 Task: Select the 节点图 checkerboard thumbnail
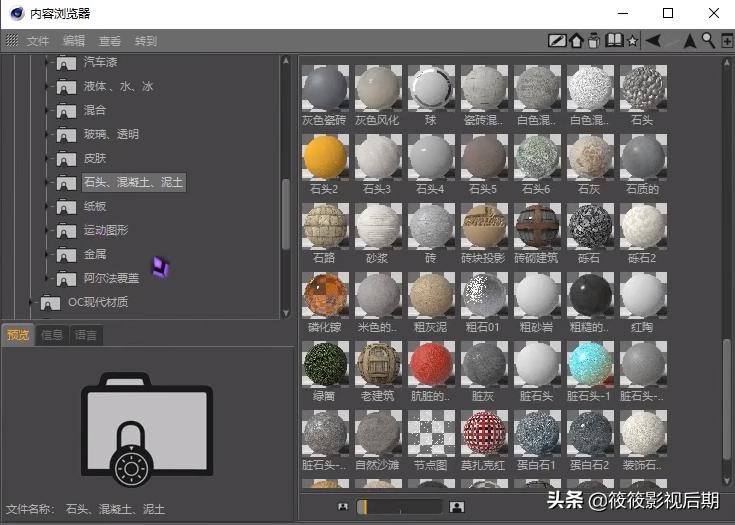point(431,433)
